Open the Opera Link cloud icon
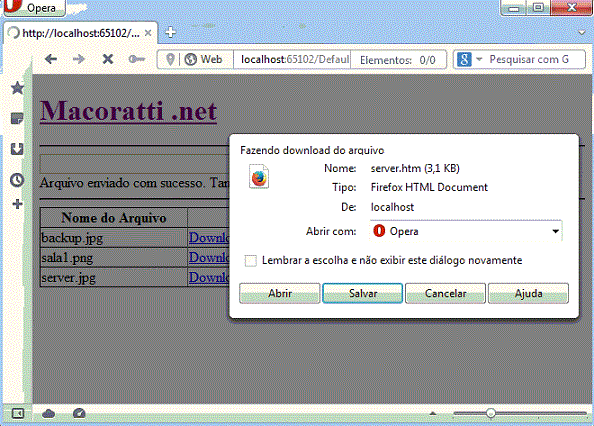 pos(48,414)
